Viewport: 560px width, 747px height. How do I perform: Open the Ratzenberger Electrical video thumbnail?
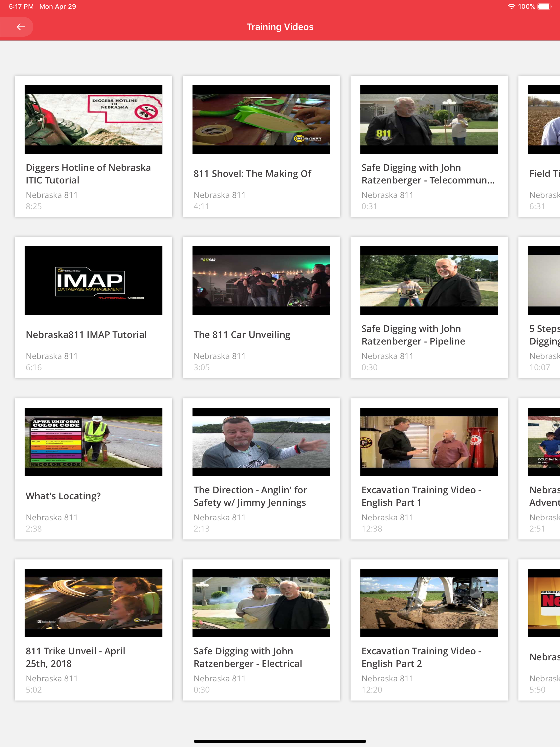pyautogui.click(x=261, y=603)
